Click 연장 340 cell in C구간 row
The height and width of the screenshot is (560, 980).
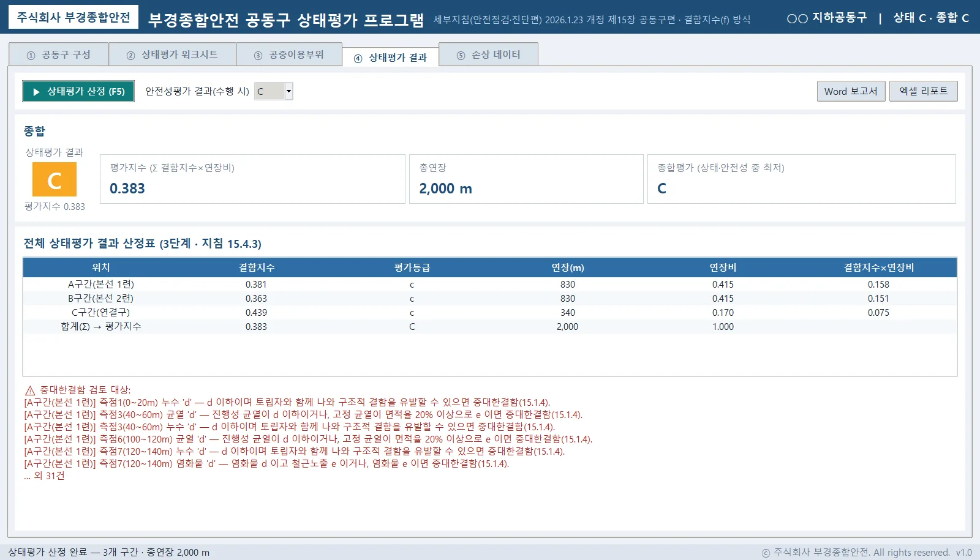pyautogui.click(x=567, y=312)
